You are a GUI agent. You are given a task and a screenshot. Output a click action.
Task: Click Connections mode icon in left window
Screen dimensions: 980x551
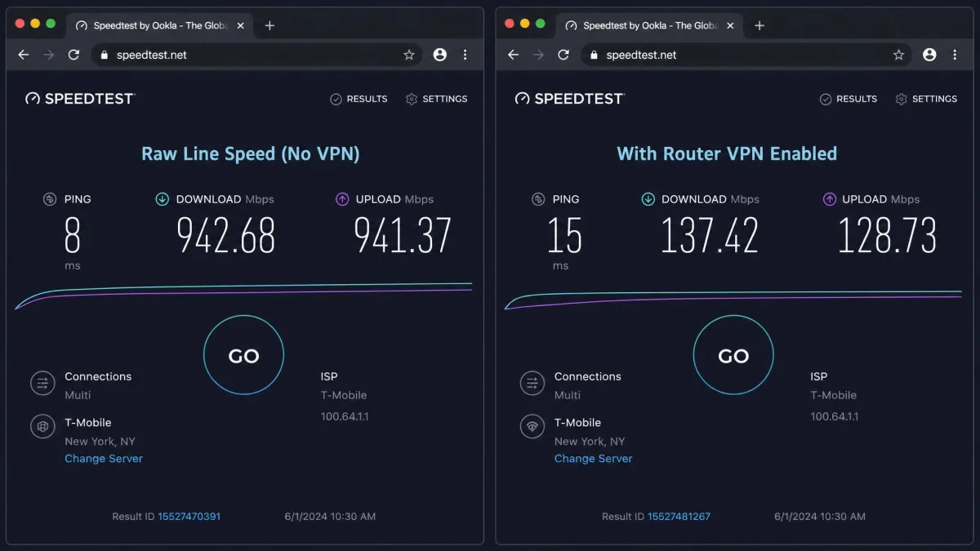tap(42, 383)
